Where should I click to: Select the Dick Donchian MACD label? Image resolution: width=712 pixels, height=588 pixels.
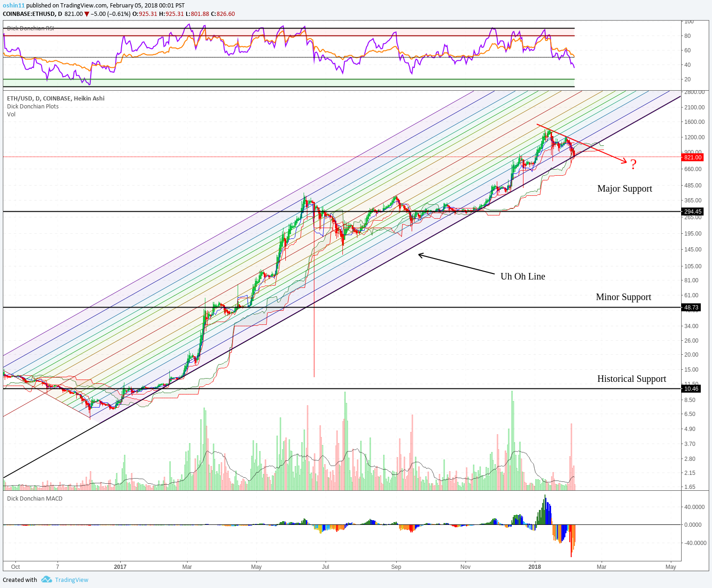pos(35,498)
